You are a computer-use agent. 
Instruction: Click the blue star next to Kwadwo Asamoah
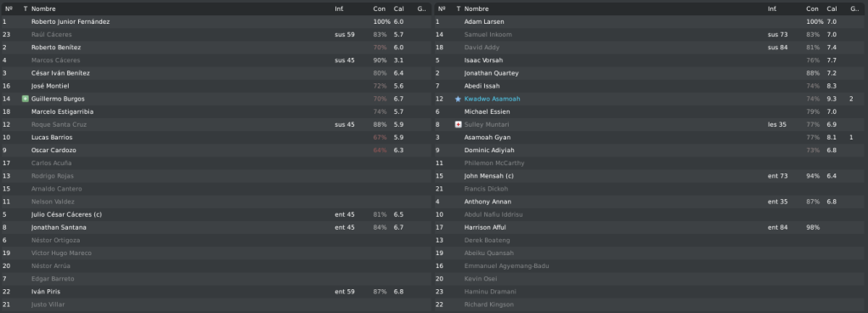tap(458, 99)
